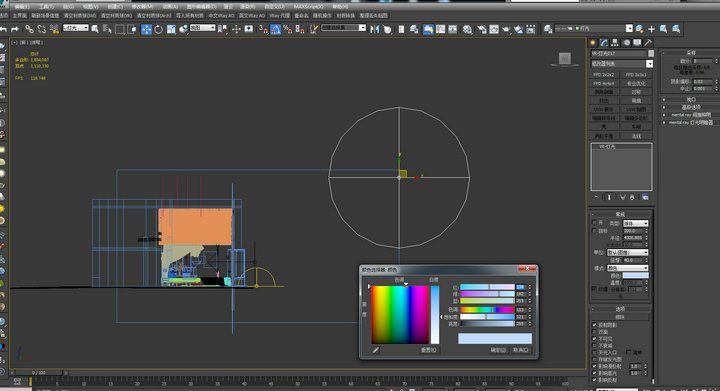Toggle the Cast Shadows checkbox in options

[x=594, y=325]
